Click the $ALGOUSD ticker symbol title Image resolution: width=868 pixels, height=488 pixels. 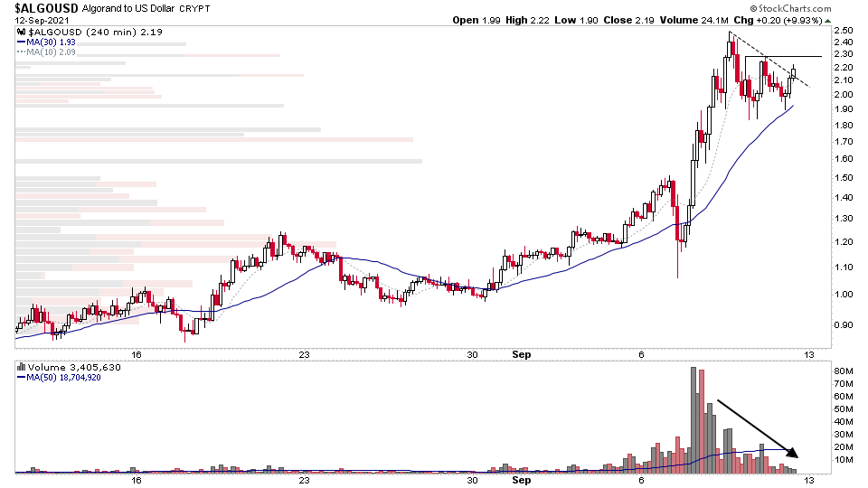pos(46,8)
